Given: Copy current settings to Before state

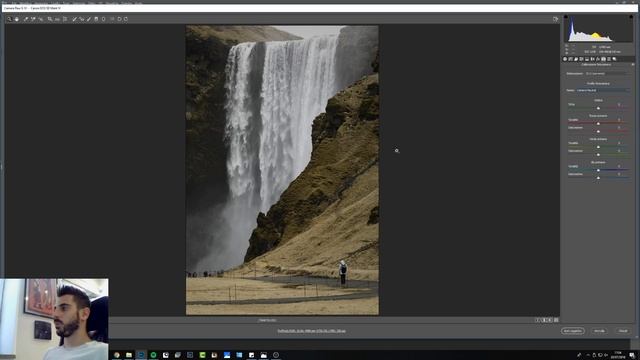Looking at the screenshot, I should (x=550, y=320).
